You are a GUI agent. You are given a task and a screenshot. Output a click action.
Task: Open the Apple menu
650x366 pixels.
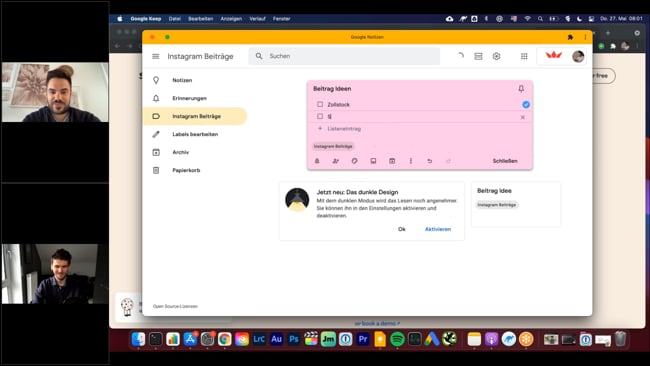[x=120, y=19]
